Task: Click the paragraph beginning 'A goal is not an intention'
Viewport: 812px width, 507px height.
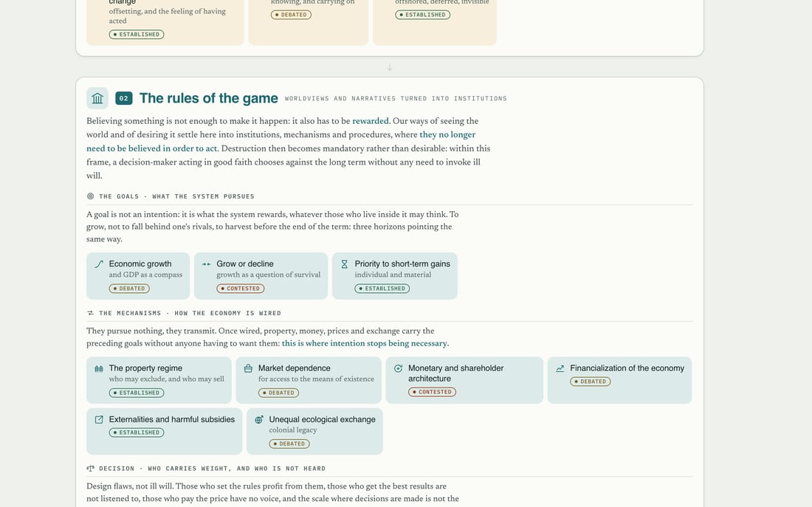Action: (273, 227)
